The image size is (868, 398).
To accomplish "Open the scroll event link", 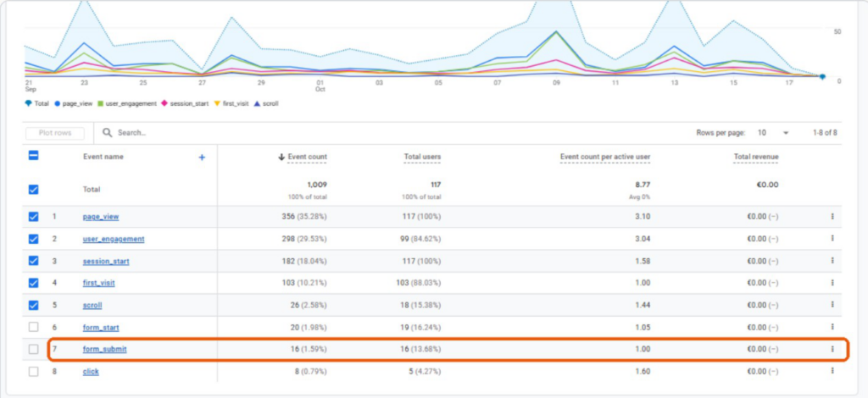I will point(92,305).
